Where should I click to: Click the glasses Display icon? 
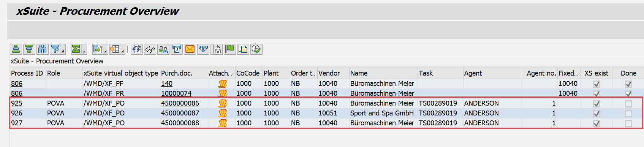pyautogui.click(x=150, y=49)
